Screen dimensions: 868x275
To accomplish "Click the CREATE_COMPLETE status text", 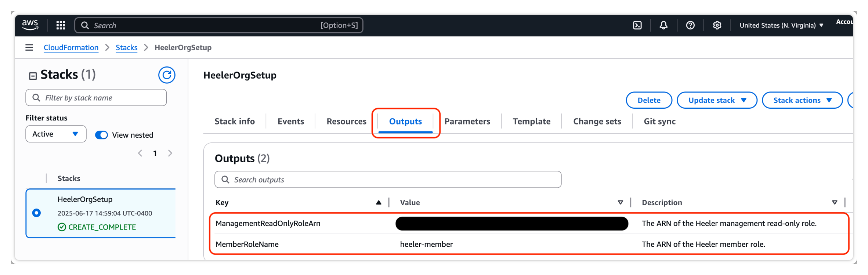I will pos(102,227).
